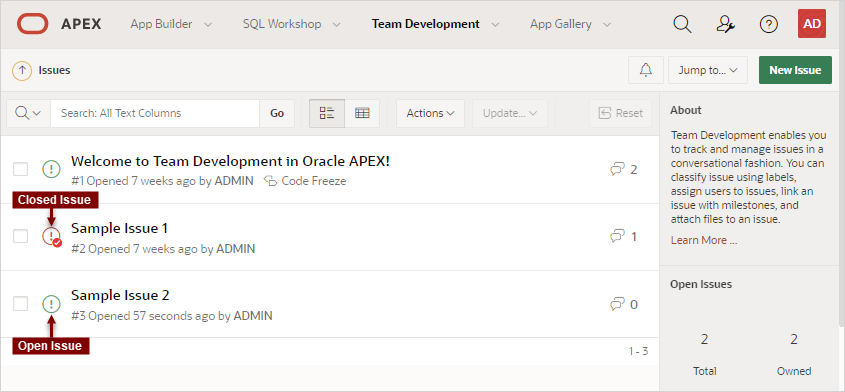
Task: Open the AD user account avatar
Action: (812, 24)
